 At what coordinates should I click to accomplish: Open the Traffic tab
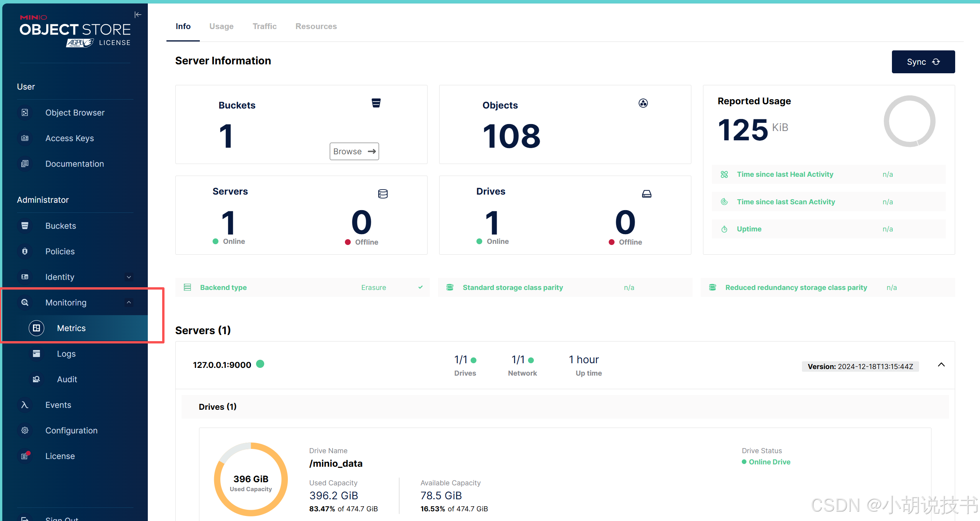264,26
